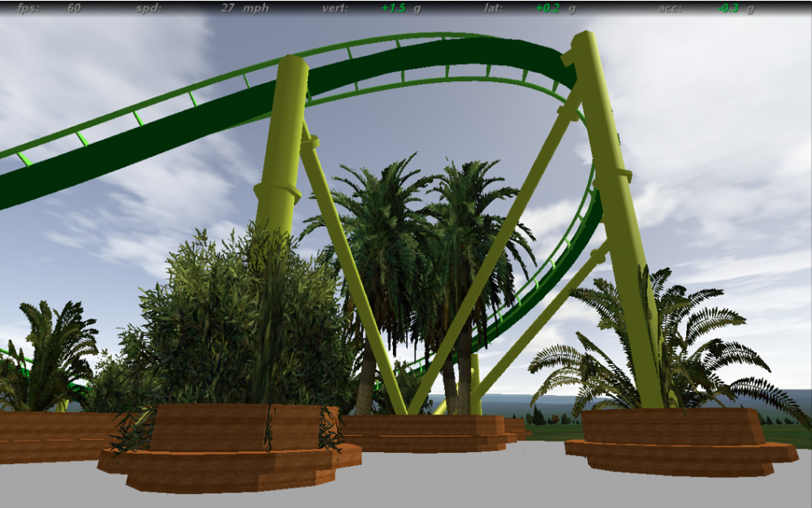Click the front-left wooden planter box
This screenshot has width=812, height=508.
point(231,454)
